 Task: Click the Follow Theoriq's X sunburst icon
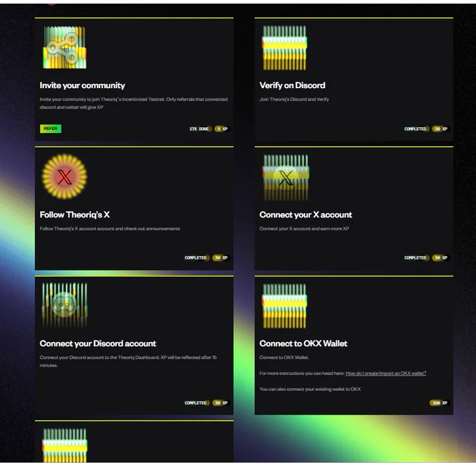[64, 176]
